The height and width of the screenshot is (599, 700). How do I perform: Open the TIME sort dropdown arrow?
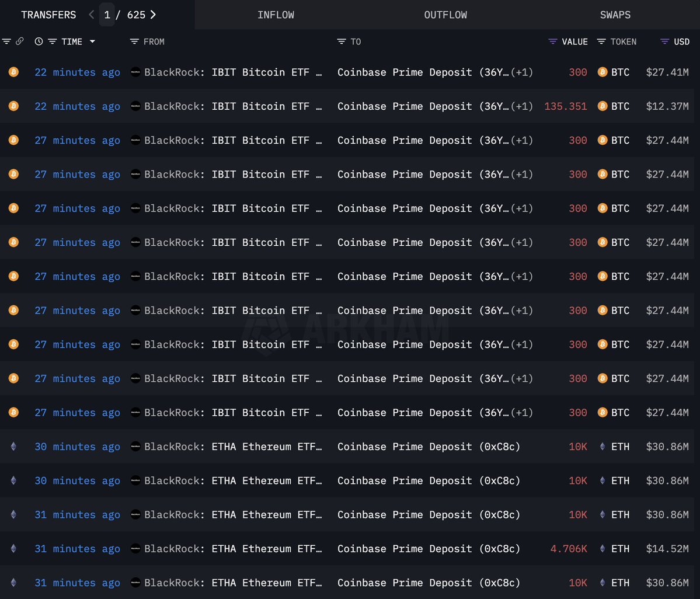(92, 41)
